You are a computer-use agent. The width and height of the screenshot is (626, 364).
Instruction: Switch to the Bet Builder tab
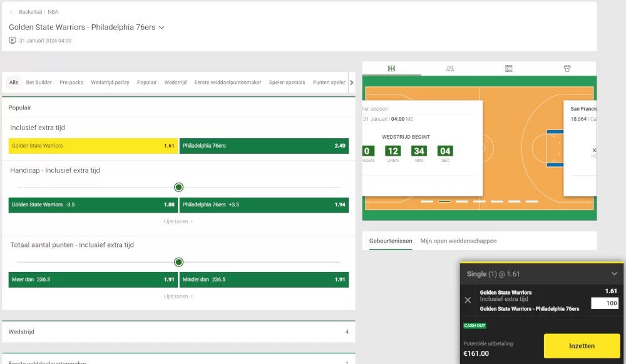pyautogui.click(x=39, y=83)
